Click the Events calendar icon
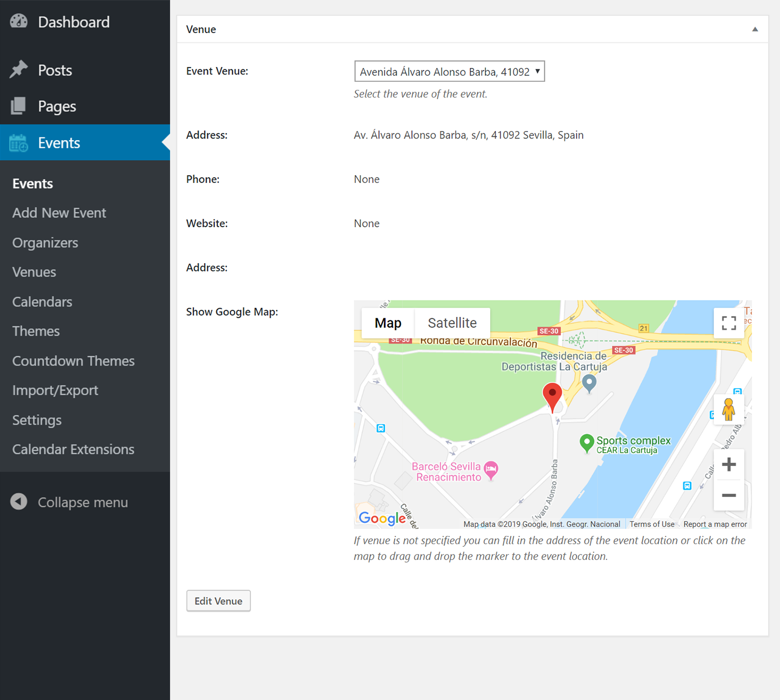This screenshot has width=780, height=700. pos(19,143)
